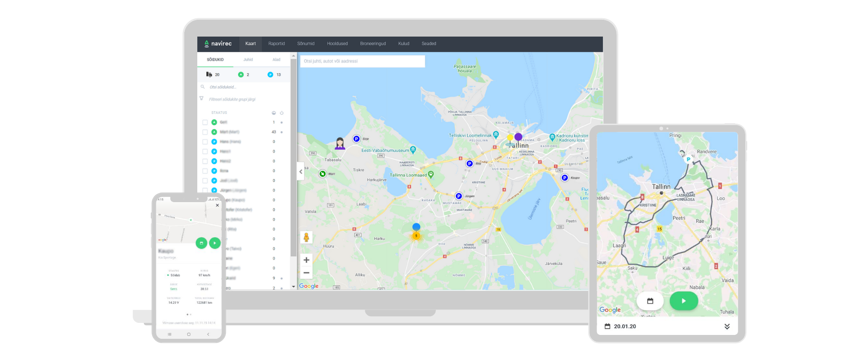
Task: Click the orange cluster marker numbered 5
Action: pos(416,236)
